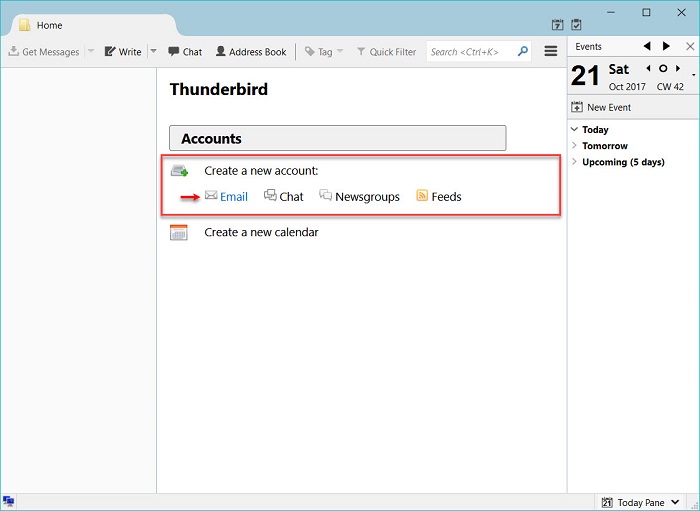Click the Accounts section header
Screen dimensions: 700x511
pos(338,138)
